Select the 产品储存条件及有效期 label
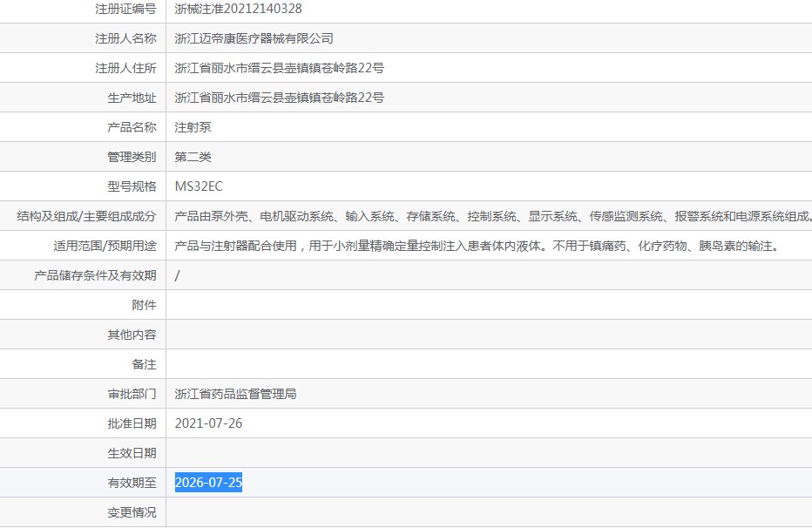The height and width of the screenshot is (528, 812). (95, 275)
